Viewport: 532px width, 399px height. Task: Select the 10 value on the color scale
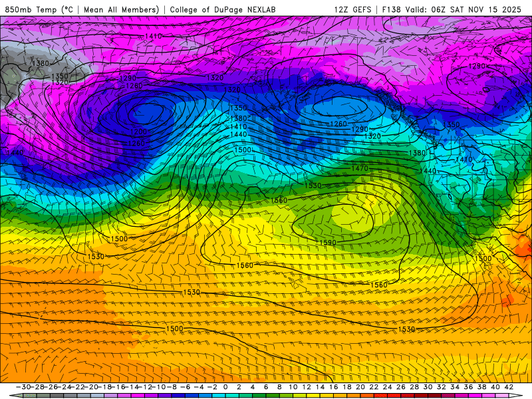(x=293, y=387)
